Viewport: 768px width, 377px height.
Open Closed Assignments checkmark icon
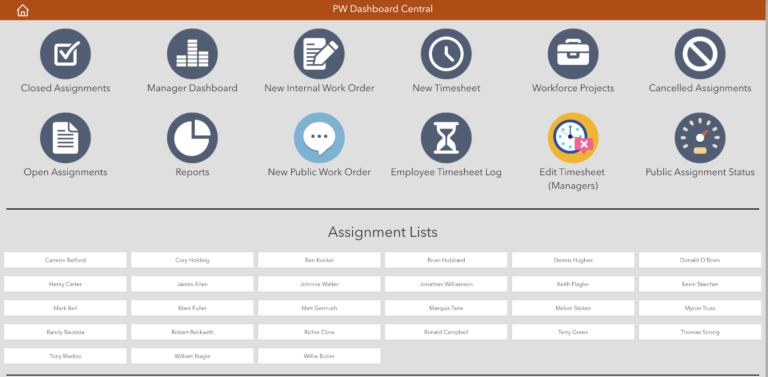click(65, 54)
